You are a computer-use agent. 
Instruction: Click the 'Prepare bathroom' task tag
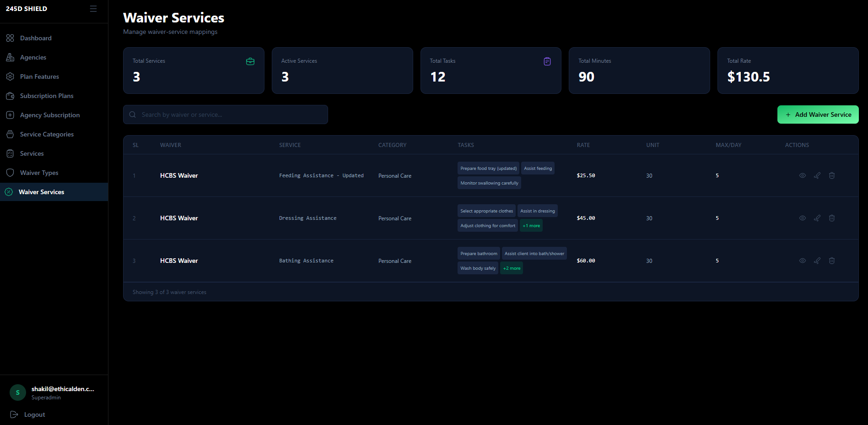(x=479, y=253)
